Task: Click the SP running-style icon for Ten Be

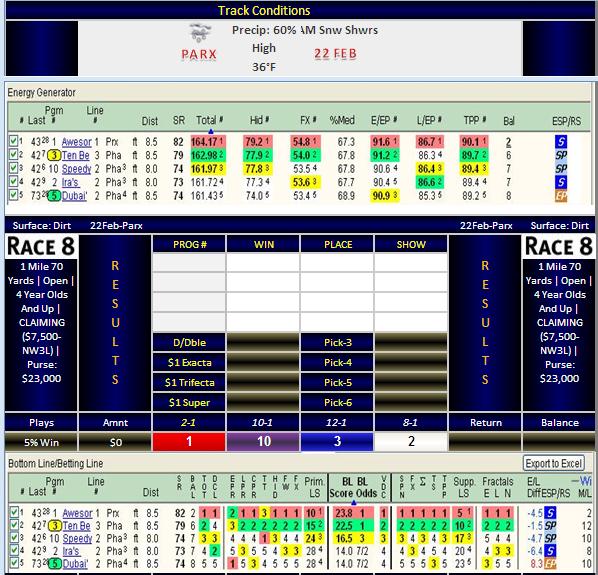Action: pos(561,155)
